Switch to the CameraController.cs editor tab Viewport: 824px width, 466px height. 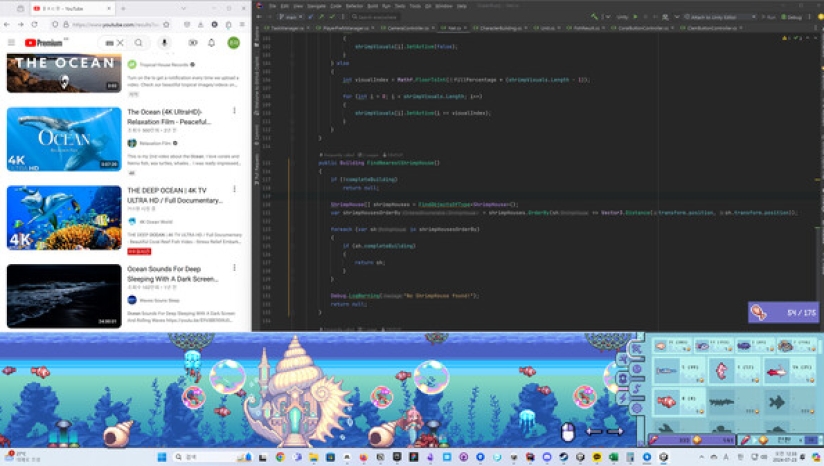[x=407, y=28]
